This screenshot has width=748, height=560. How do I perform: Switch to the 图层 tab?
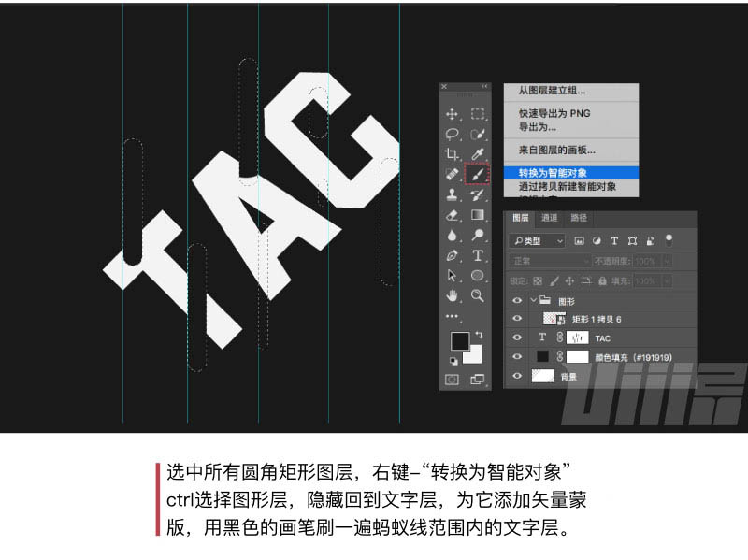[x=521, y=218]
